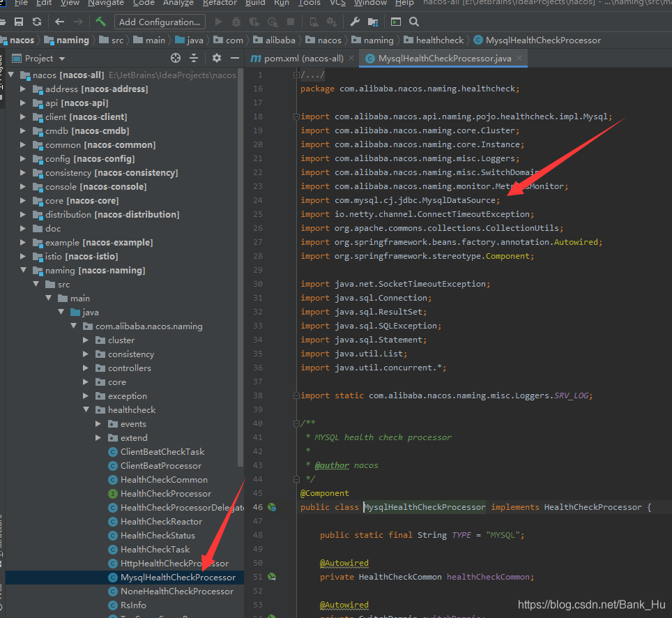Viewport: 672px width, 618px height.
Task: Select HttpHealthCheckProcessor in tree
Action: pos(174,564)
